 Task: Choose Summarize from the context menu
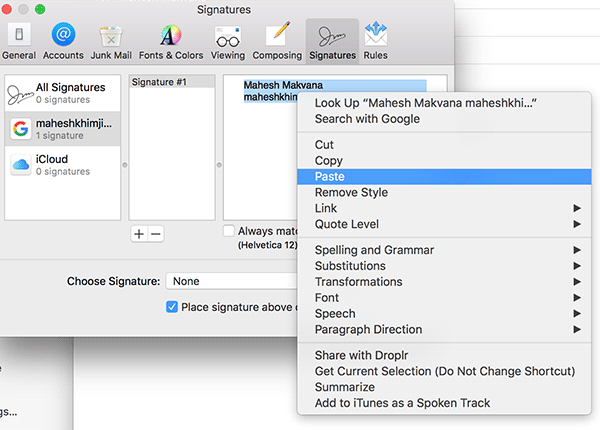tap(444, 387)
